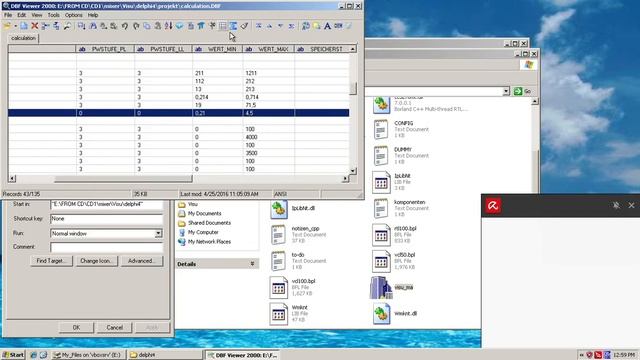640x360 pixels.
Task: Select the visu_ma application file icon
Action: [381, 287]
